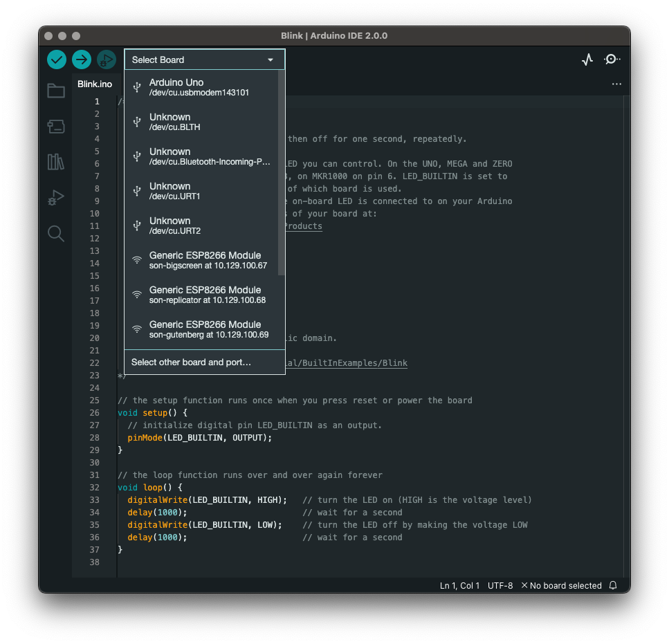
Task: Start Debugging with the play-bug button
Action: pyautogui.click(x=107, y=59)
